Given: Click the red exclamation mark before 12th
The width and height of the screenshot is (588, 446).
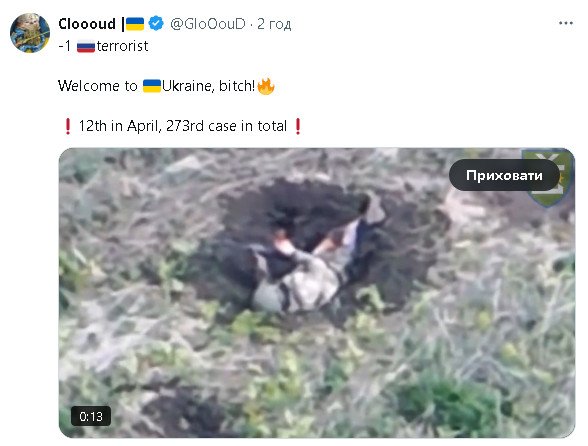Looking at the screenshot, I should click(x=68, y=126).
